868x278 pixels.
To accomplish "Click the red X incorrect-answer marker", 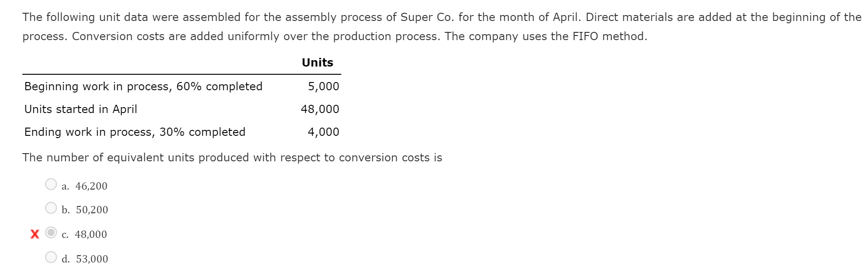I will (x=34, y=234).
